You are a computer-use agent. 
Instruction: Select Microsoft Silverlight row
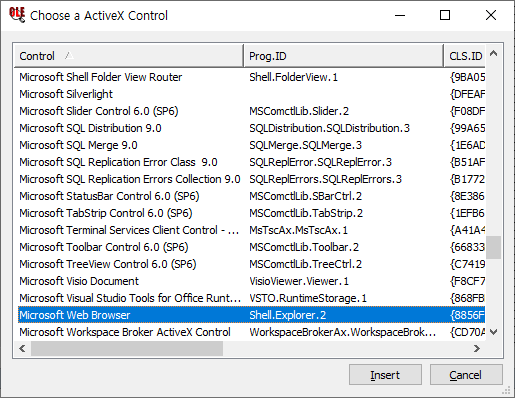(252, 94)
